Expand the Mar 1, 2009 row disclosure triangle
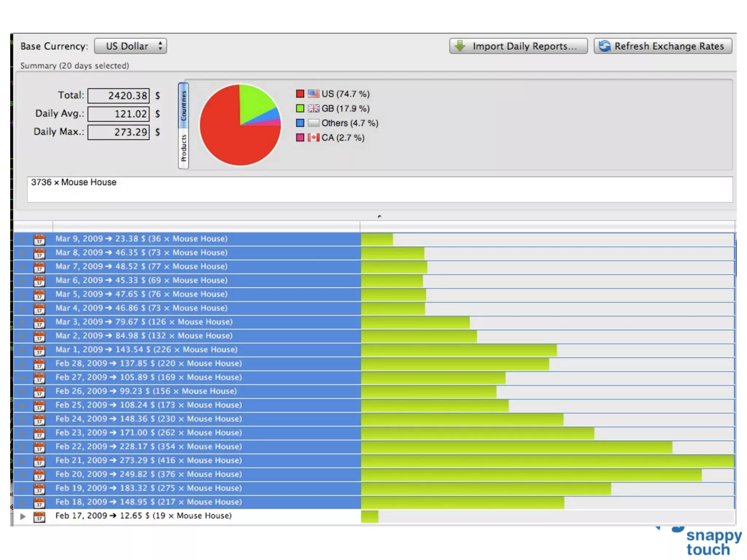The image size is (747, 560). click(23, 350)
